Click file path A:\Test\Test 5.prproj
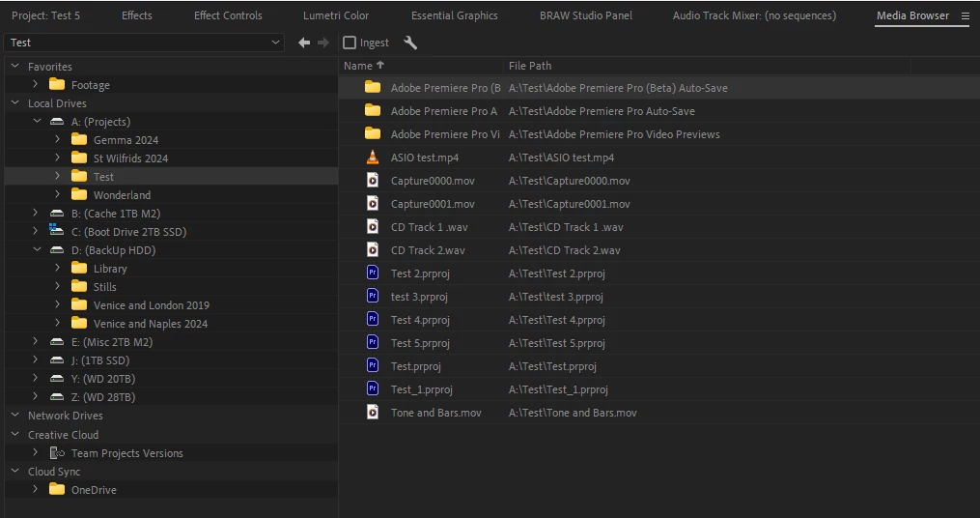Screen dimensions: 980x518 tap(557, 343)
